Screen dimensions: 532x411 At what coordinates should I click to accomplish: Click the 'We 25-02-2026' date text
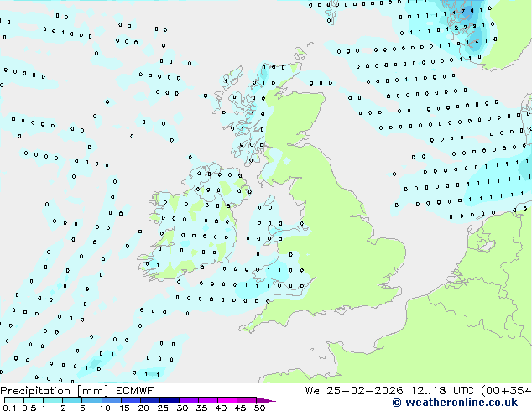(354, 391)
